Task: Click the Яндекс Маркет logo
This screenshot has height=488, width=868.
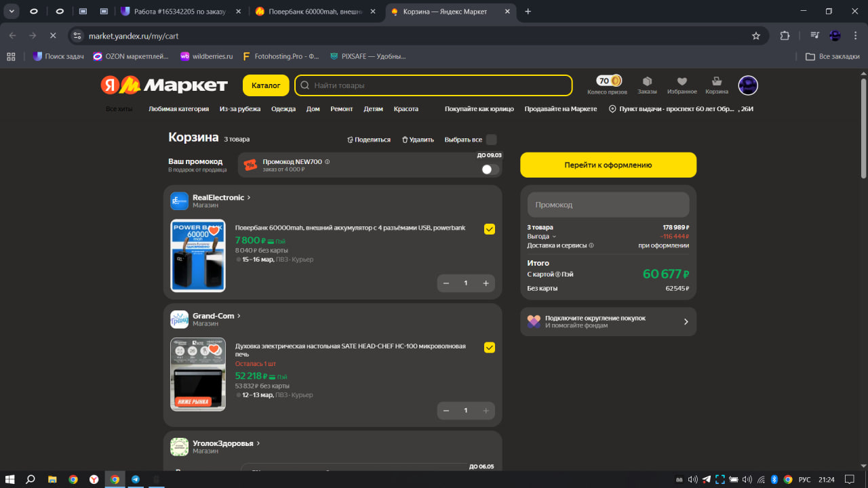Action: coord(164,85)
